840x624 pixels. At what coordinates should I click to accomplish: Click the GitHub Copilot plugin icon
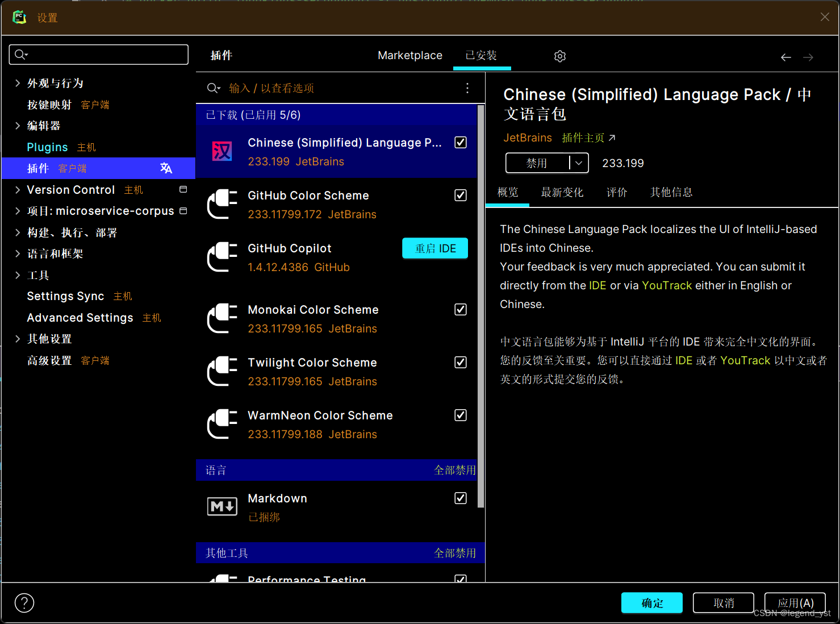[222, 257]
